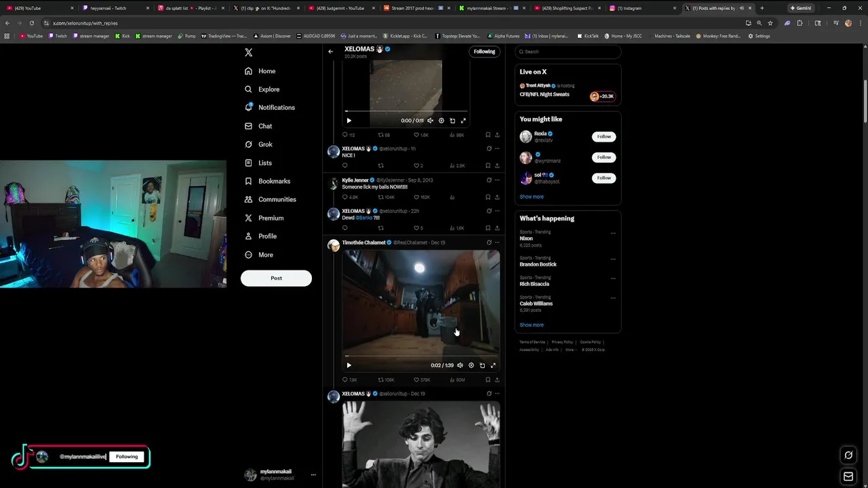The height and width of the screenshot is (488, 868).
Task: Open the floating messages envelope
Action: tap(848, 476)
